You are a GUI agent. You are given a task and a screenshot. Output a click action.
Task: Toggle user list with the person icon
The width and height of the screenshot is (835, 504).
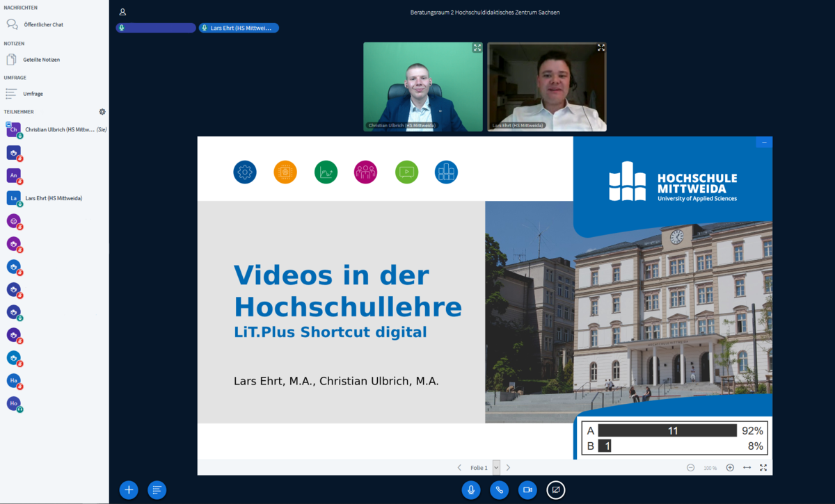pos(122,12)
